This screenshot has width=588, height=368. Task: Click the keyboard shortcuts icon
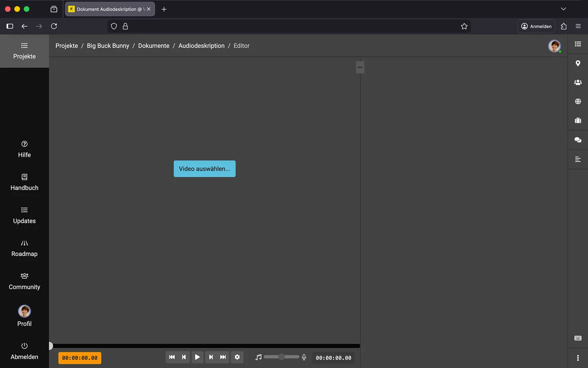tap(578, 338)
